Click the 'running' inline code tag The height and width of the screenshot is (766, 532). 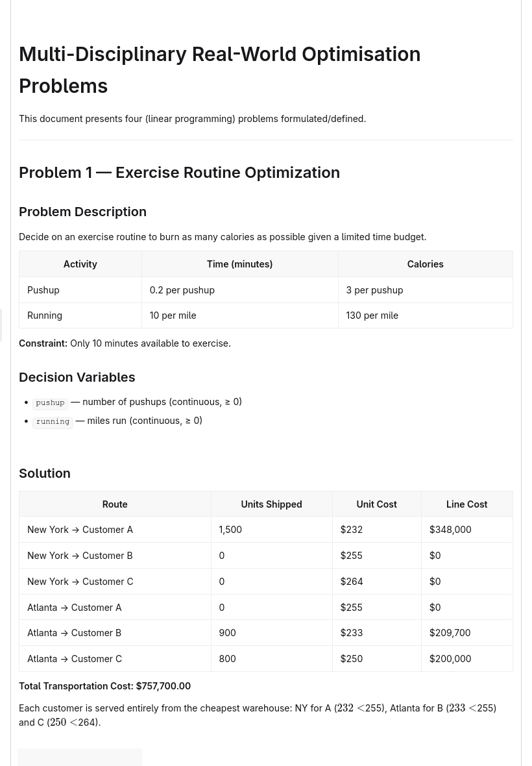click(x=53, y=421)
